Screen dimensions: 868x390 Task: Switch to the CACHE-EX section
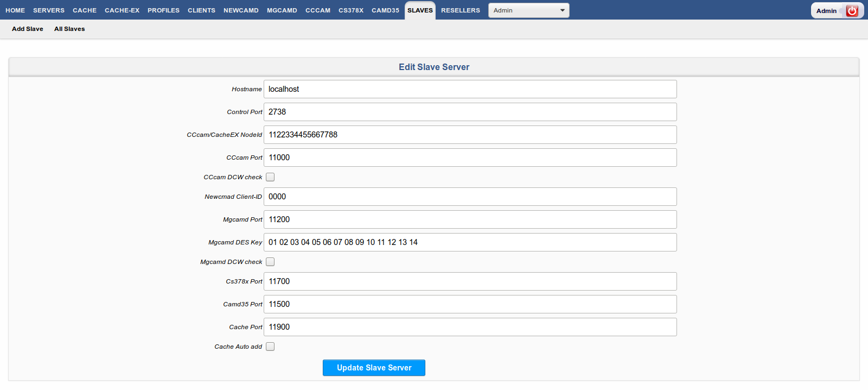122,10
